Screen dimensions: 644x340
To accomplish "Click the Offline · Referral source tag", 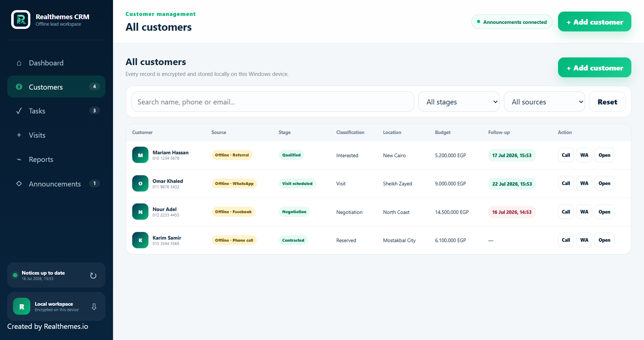I will [232, 155].
